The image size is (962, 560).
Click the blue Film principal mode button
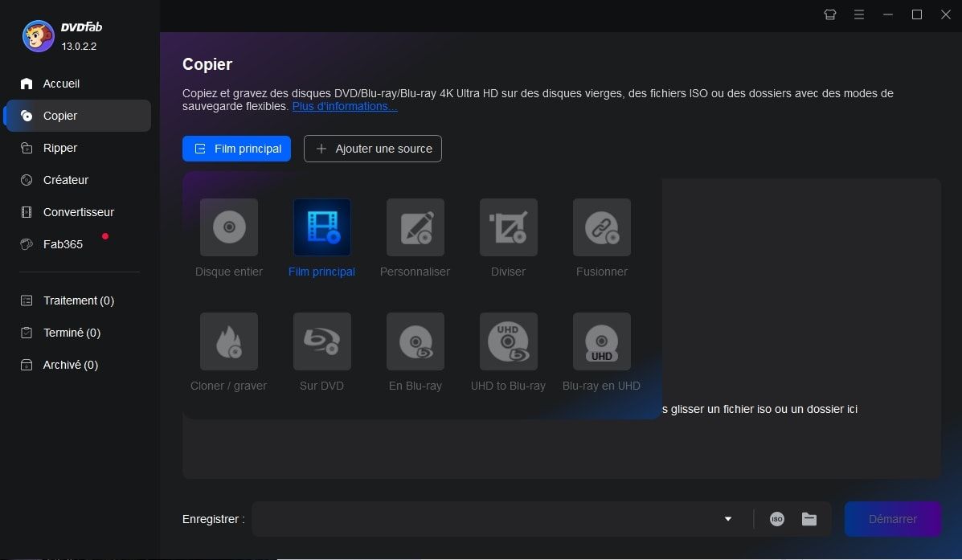tap(236, 149)
